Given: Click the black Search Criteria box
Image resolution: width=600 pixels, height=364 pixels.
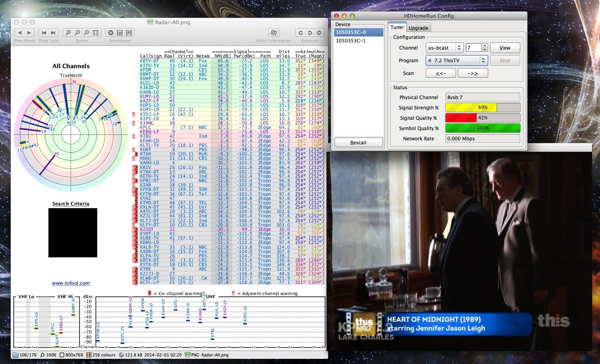Looking at the screenshot, I should [73, 233].
